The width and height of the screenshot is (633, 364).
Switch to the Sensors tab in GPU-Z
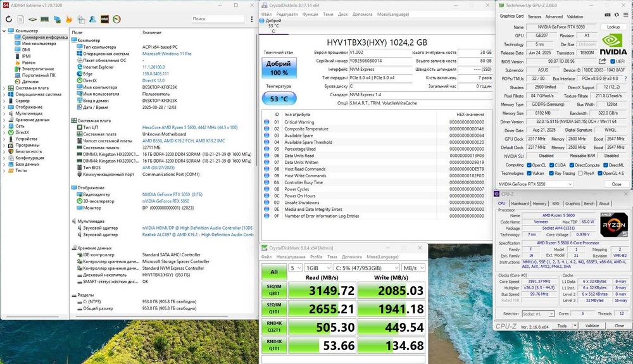[534, 16]
